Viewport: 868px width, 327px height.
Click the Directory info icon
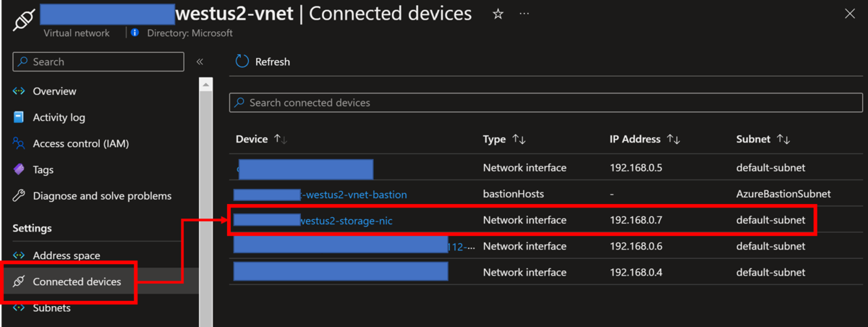(135, 33)
